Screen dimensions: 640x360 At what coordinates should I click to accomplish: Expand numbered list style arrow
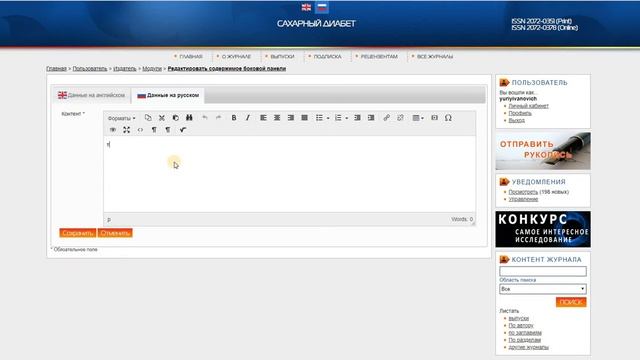[347, 118]
